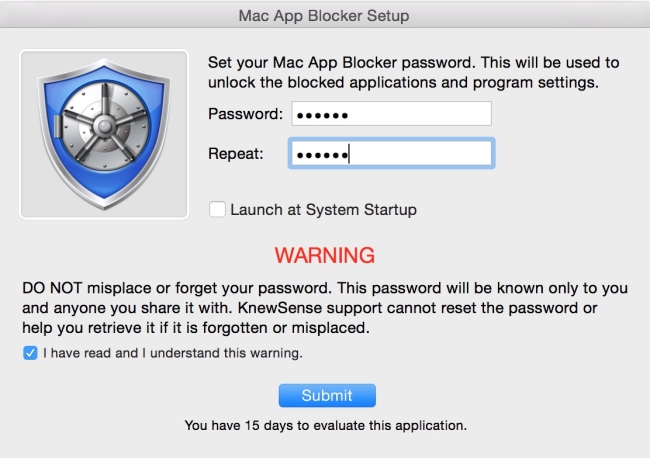Click the "Password:" field label
Viewport: 650px width, 458px height.
245,114
